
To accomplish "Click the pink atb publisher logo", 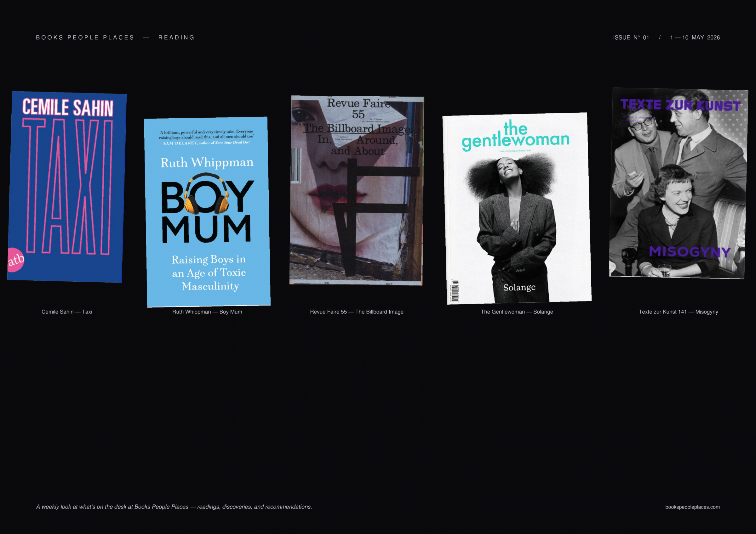I will (x=15, y=260).
